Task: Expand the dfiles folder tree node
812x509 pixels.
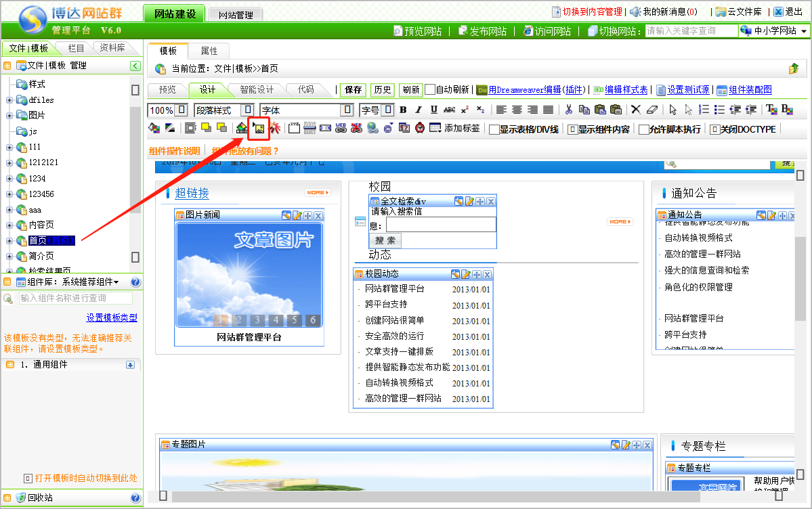Action: point(9,100)
